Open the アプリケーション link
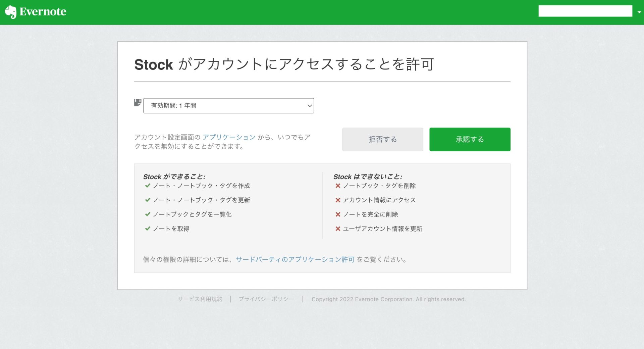The height and width of the screenshot is (349, 644). pyautogui.click(x=229, y=137)
